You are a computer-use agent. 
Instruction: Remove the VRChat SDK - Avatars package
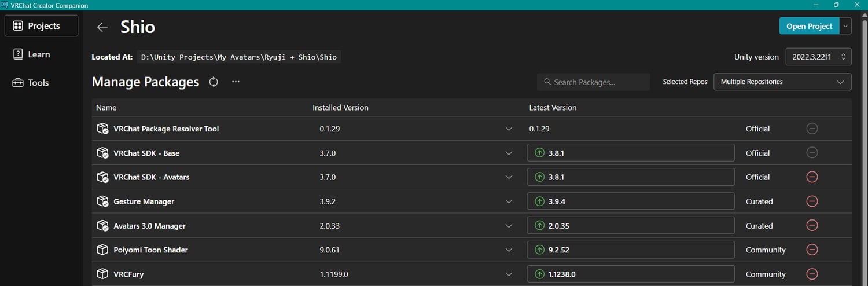pyautogui.click(x=812, y=177)
